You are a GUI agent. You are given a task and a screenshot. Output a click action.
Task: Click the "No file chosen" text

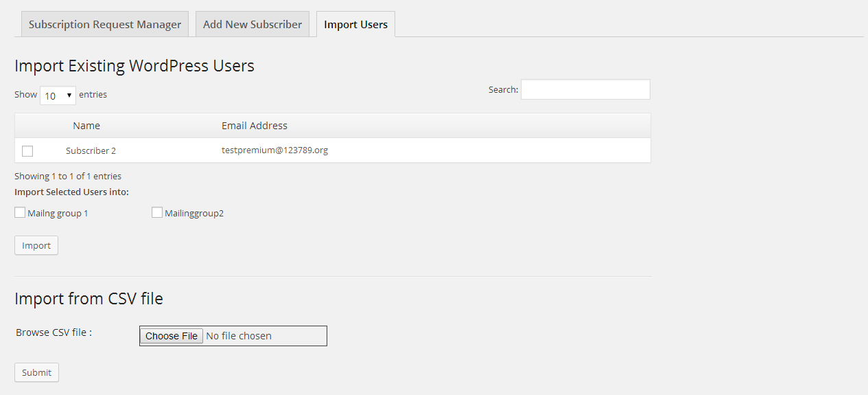pos(239,336)
